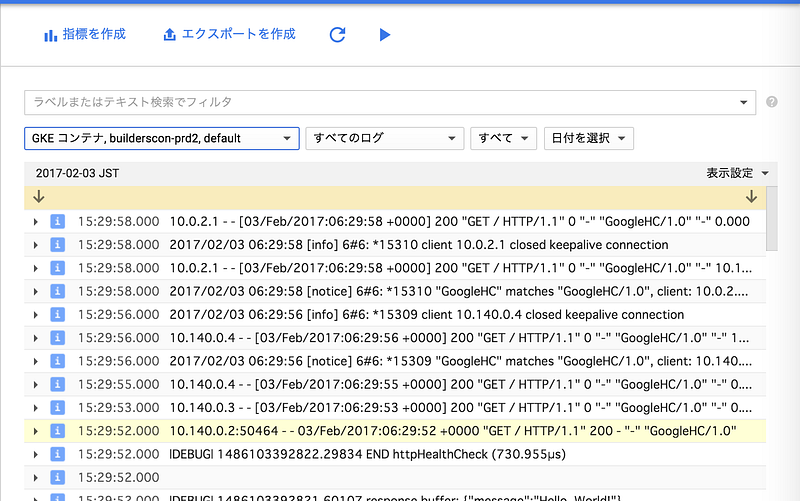
Task: Select log text "END httpHealthCheck (730.955µs)"
Action: point(466,454)
